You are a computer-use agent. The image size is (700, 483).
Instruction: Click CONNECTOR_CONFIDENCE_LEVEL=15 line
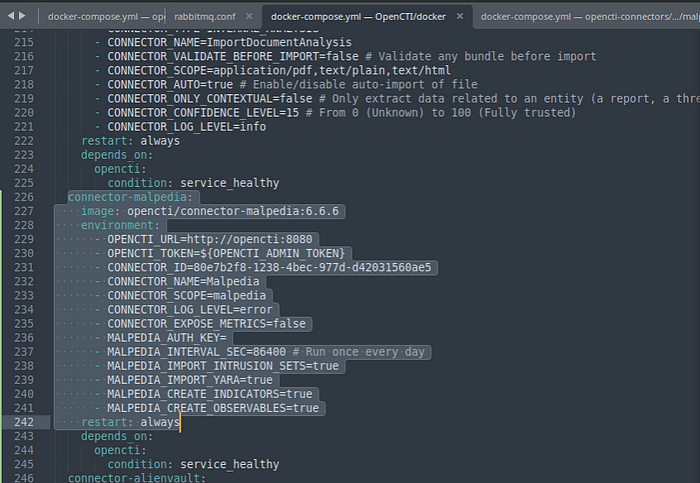tap(203, 112)
